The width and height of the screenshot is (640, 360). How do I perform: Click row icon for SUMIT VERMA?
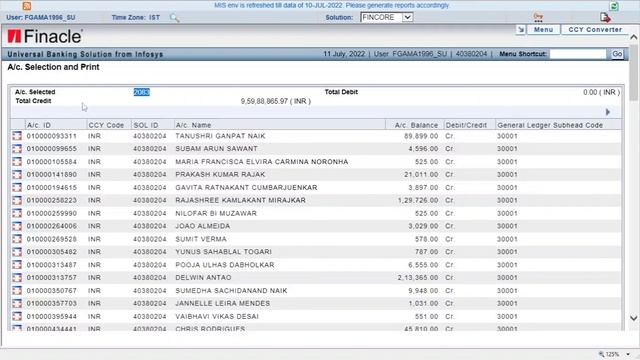(17, 239)
